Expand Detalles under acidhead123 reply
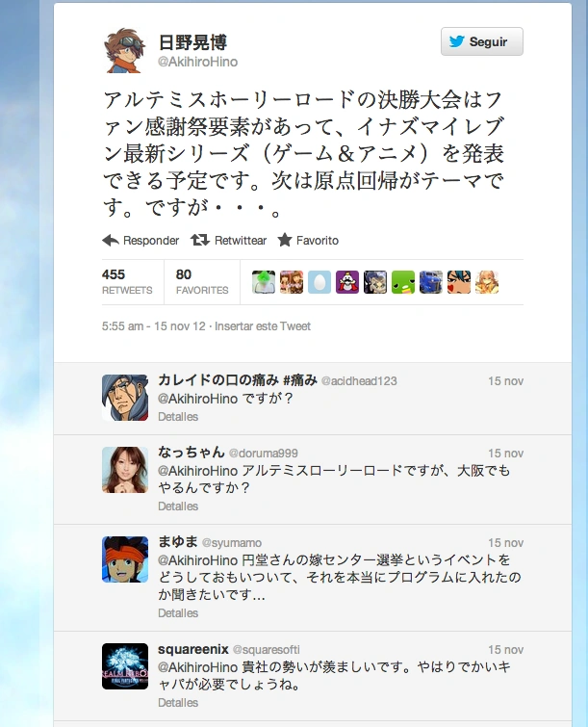Screen dimensions: 588x727 (178, 416)
